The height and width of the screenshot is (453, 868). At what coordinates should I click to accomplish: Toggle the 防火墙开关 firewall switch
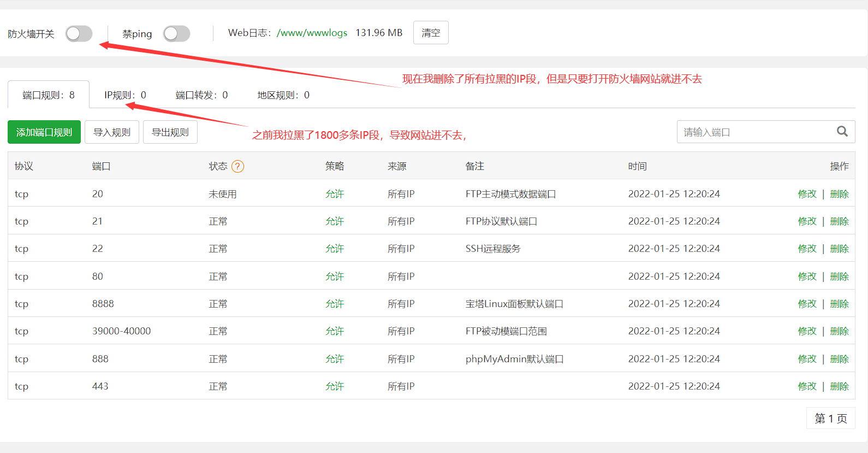point(79,34)
